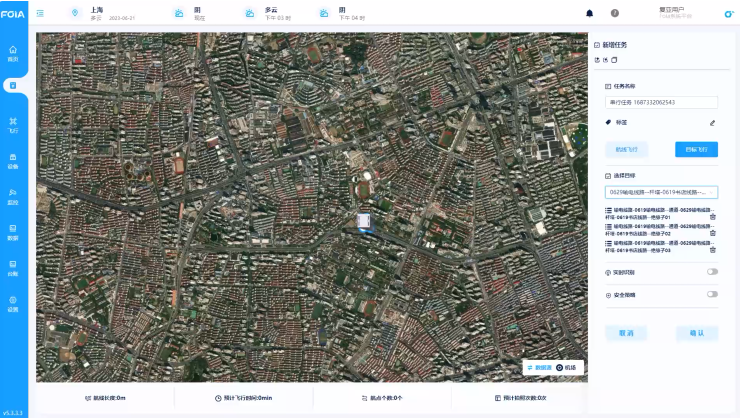Click the edit pencil next to 标签

[x=712, y=123]
